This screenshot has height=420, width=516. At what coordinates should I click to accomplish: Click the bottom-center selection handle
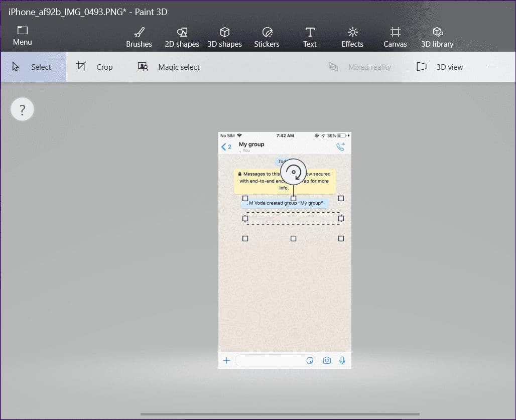point(293,238)
